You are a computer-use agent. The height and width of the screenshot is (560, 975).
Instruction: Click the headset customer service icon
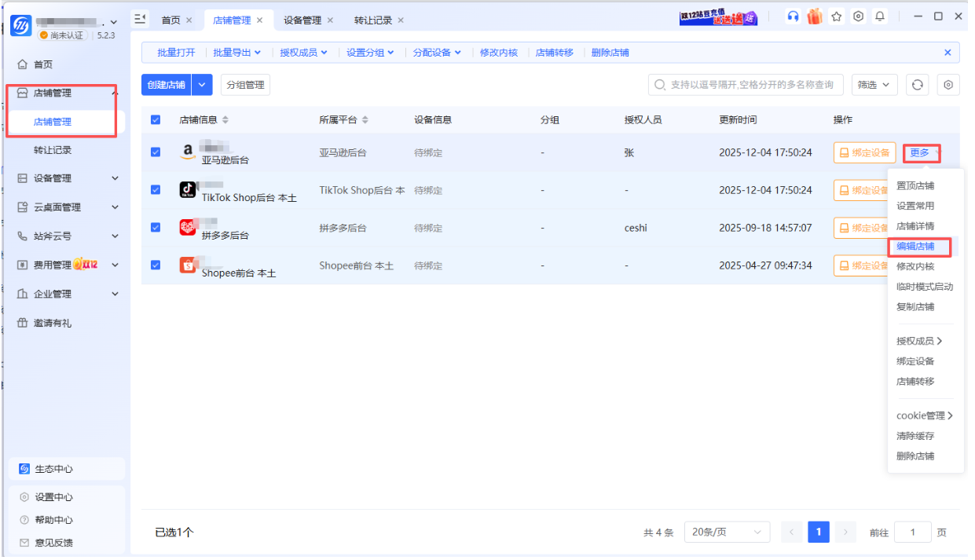(793, 16)
